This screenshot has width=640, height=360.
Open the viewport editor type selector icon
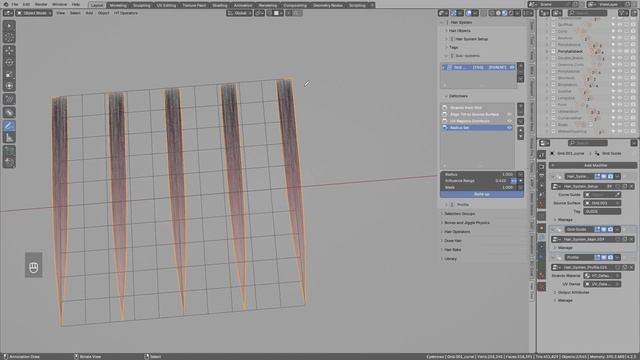pyautogui.click(x=8, y=13)
